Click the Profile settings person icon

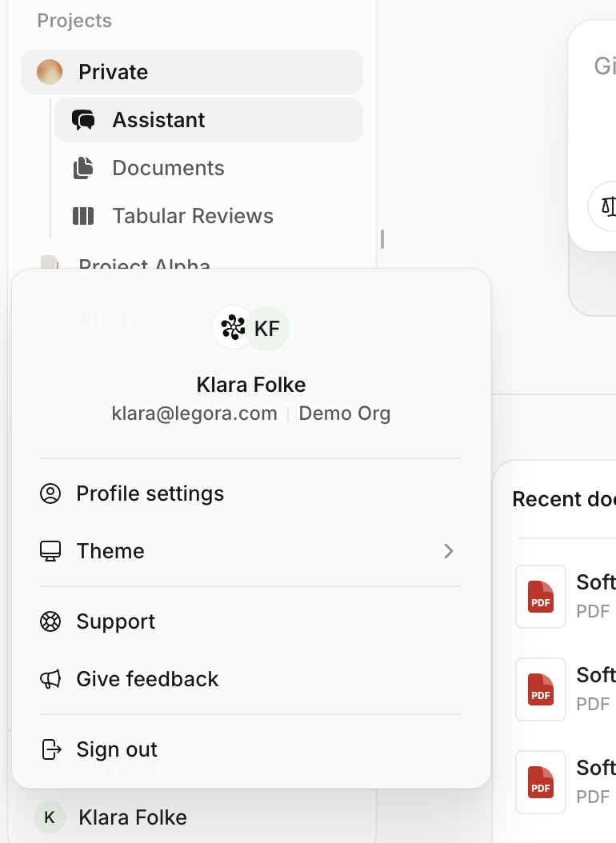point(50,493)
